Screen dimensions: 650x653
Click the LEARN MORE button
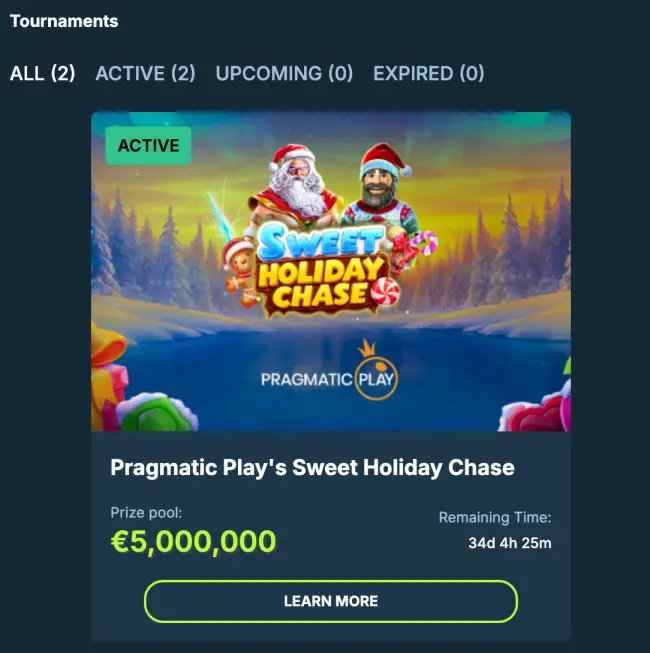click(x=331, y=601)
